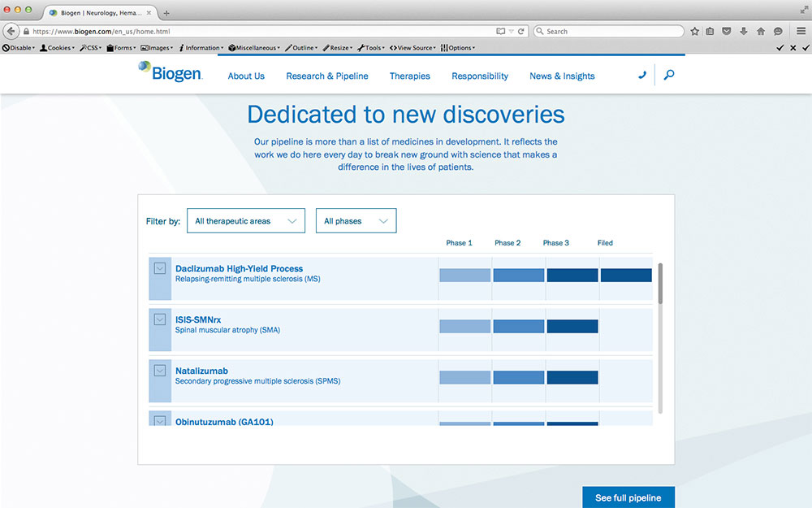
Task: Show bookmarks list icon next to the star
Action: click(710, 31)
